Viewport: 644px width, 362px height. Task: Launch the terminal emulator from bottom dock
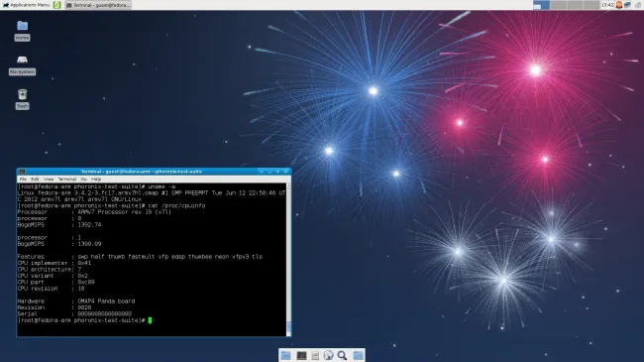click(301, 355)
